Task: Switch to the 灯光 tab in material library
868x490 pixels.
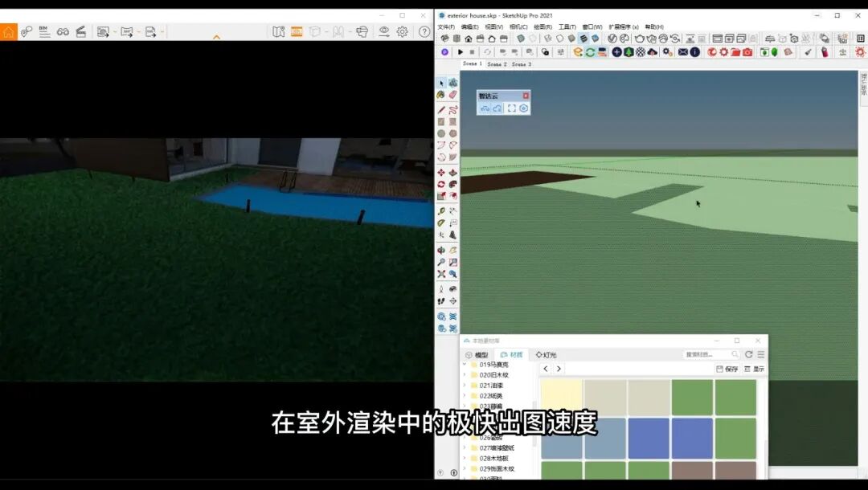Action: click(547, 355)
